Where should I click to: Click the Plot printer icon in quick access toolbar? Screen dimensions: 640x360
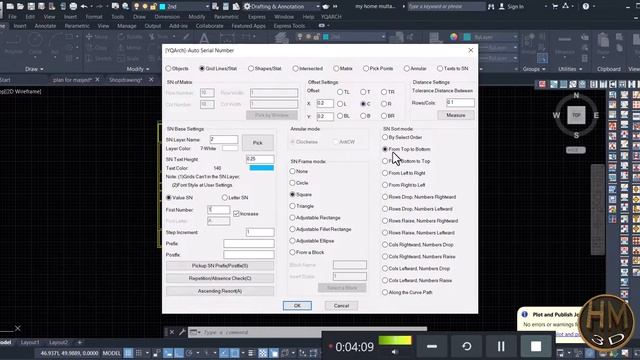(x=73, y=7)
